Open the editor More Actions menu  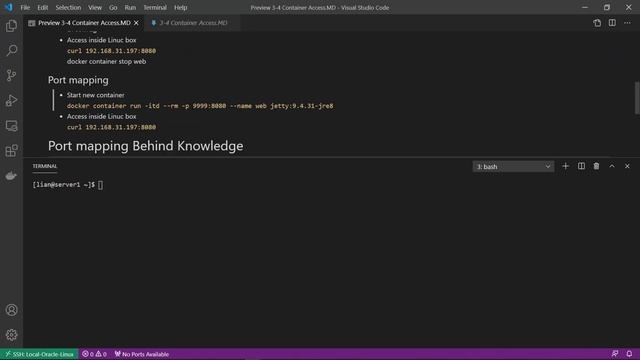[627, 23]
